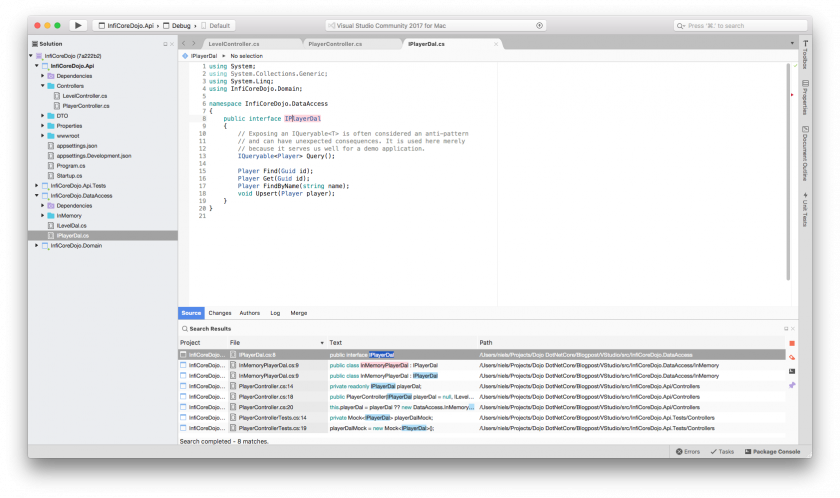Open the Unit Tests side pad
This screenshot has width=840, height=498.
click(805, 209)
